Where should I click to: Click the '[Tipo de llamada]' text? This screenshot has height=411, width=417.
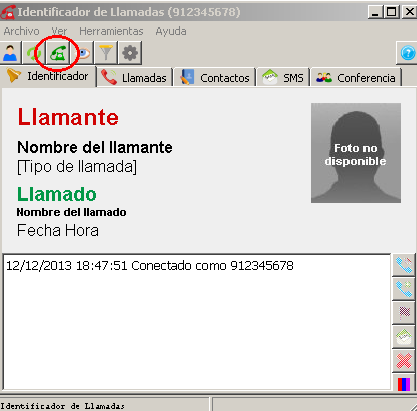pyautogui.click(x=77, y=166)
